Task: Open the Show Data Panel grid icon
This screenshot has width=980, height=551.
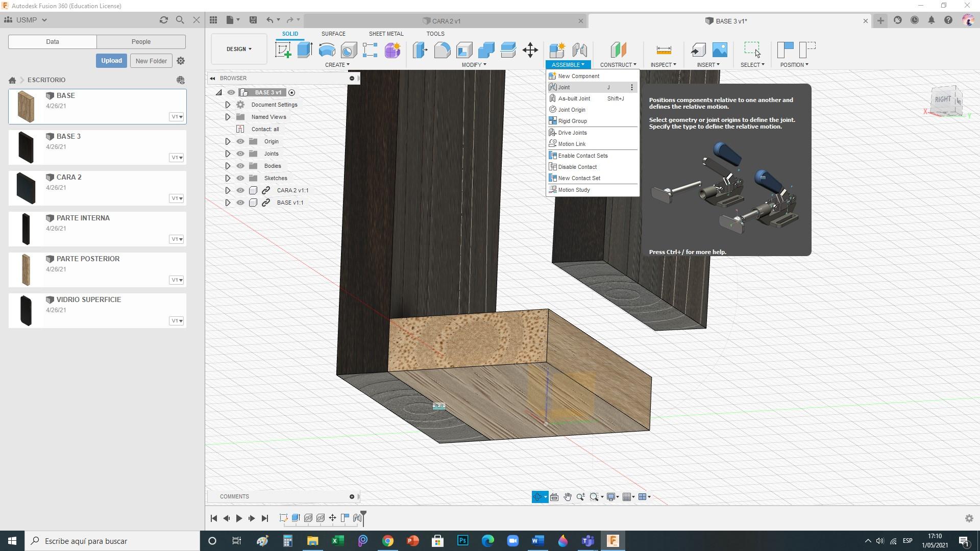Action: (x=213, y=20)
